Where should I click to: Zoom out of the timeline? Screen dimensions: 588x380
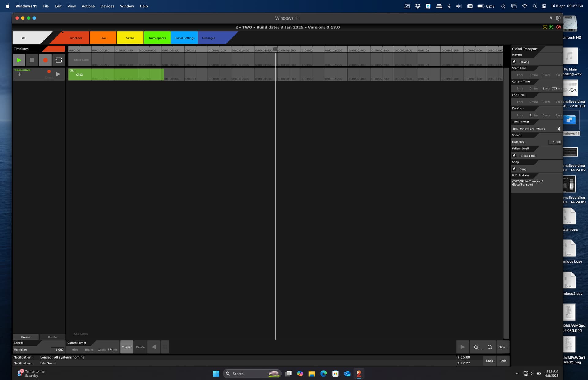pyautogui.click(x=490, y=347)
